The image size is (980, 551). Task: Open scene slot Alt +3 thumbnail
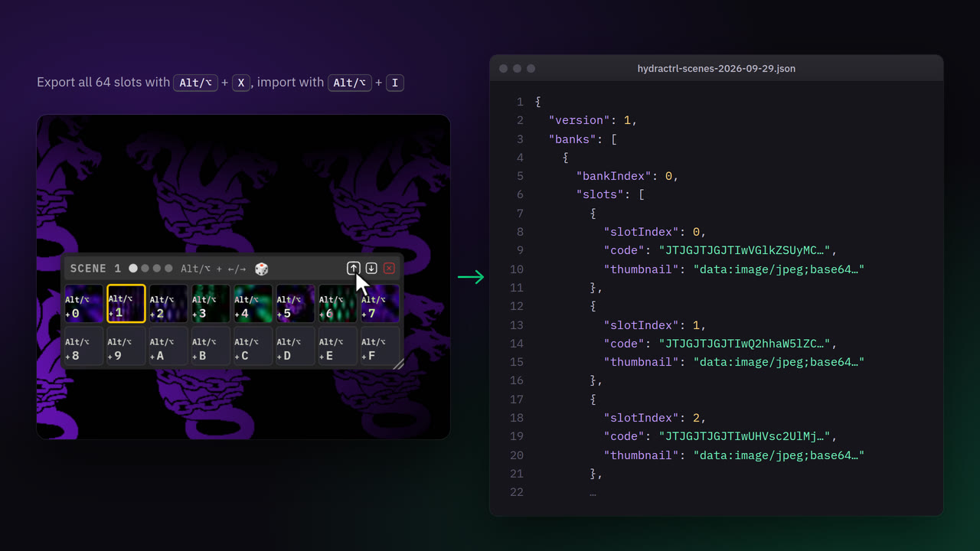click(x=211, y=303)
